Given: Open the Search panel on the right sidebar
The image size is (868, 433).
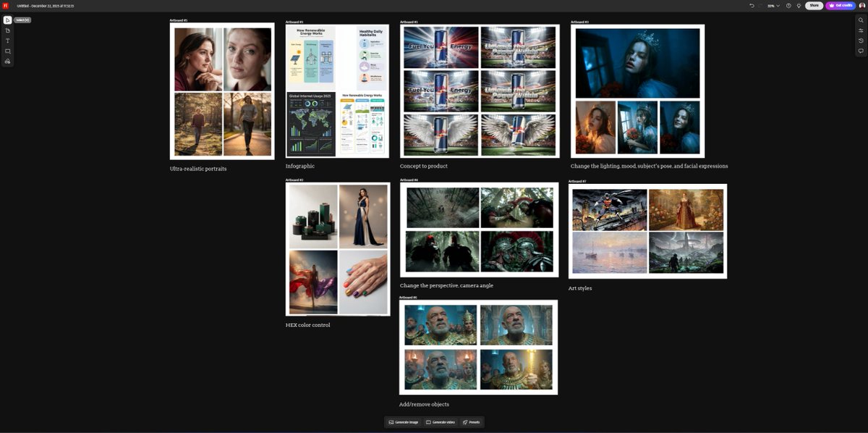Looking at the screenshot, I should (x=861, y=20).
